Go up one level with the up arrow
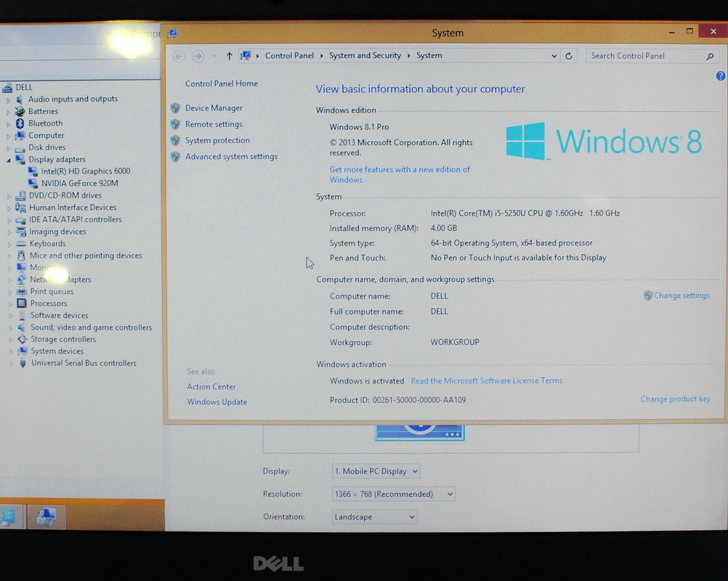The image size is (728, 581). click(x=229, y=56)
